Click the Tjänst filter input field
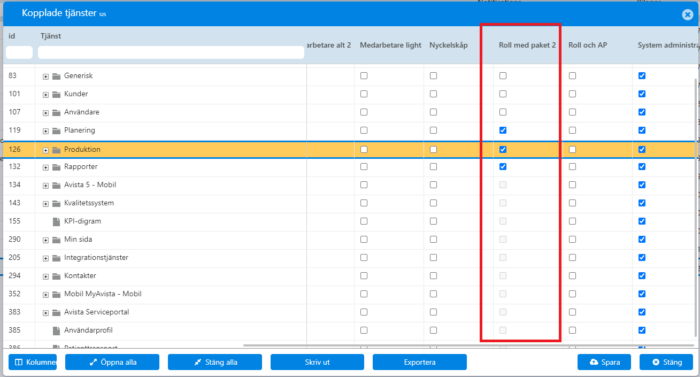The height and width of the screenshot is (377, 700). pyautogui.click(x=171, y=52)
